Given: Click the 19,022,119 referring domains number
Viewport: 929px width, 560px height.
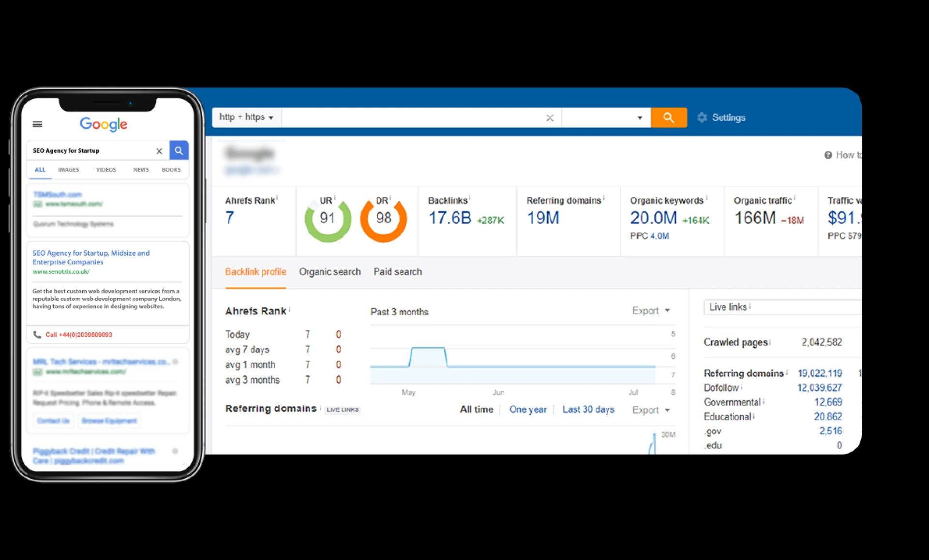Looking at the screenshot, I should (820, 373).
